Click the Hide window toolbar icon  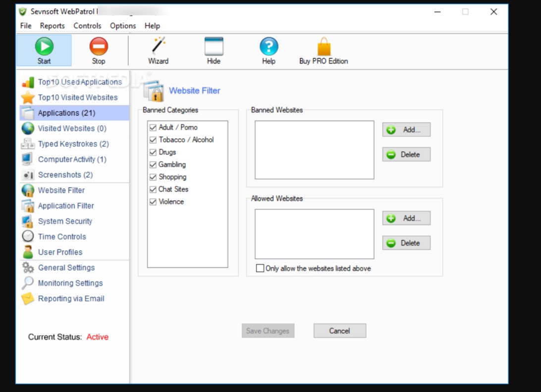click(214, 46)
